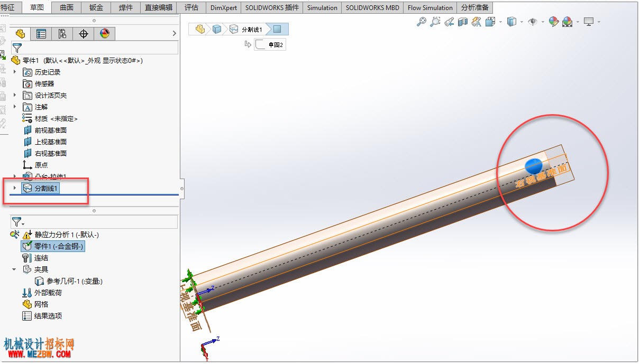Open the View Orientation dropdown arrow
Image resolution: width=640 pixels, height=364 pixels.
click(500, 22)
